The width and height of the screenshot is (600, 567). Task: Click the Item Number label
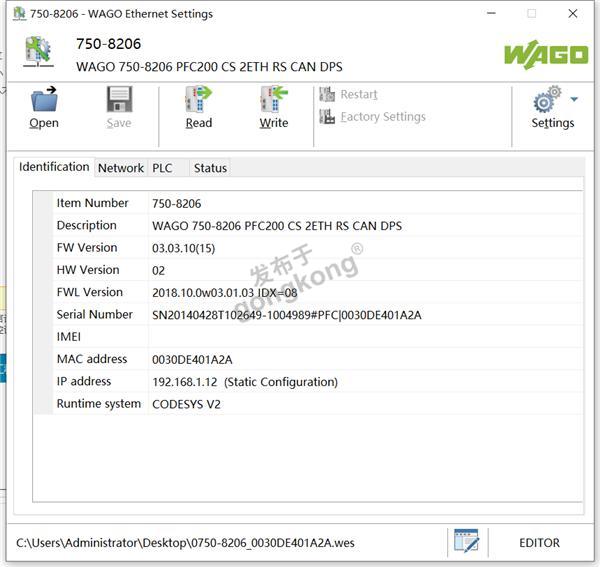(92, 203)
